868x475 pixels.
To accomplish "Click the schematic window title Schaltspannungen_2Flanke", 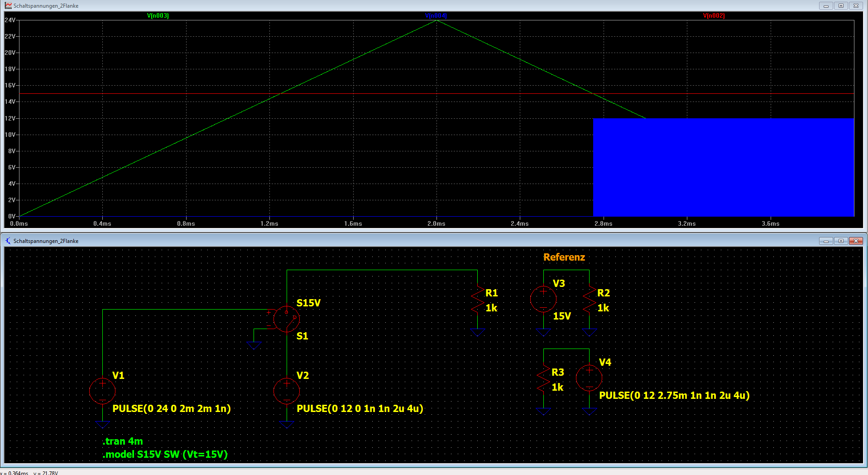I will point(46,241).
